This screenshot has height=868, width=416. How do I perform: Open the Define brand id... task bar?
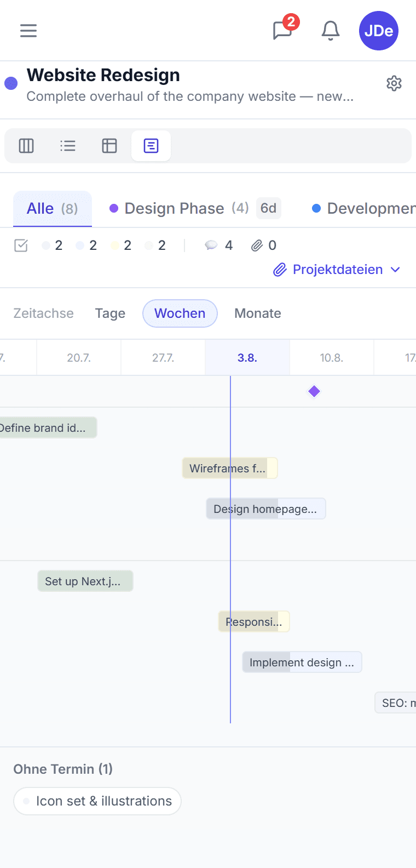48,428
